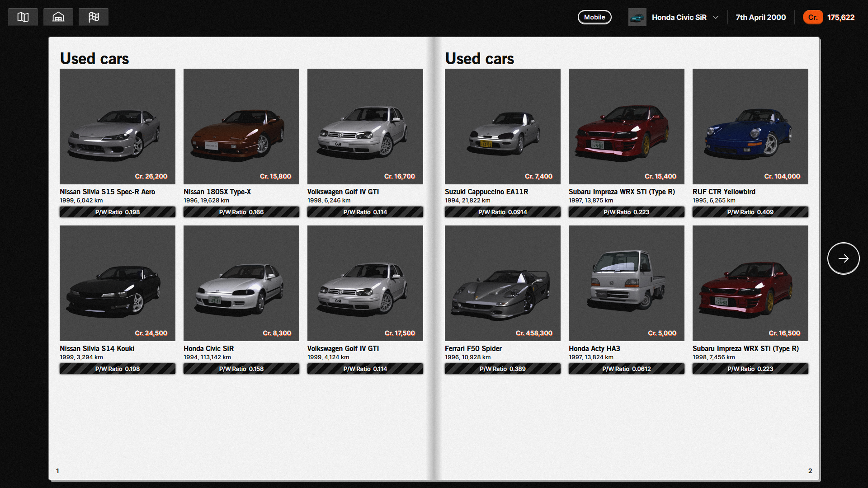Toggle the Mobile mode pill
The image size is (868, 488).
(594, 17)
